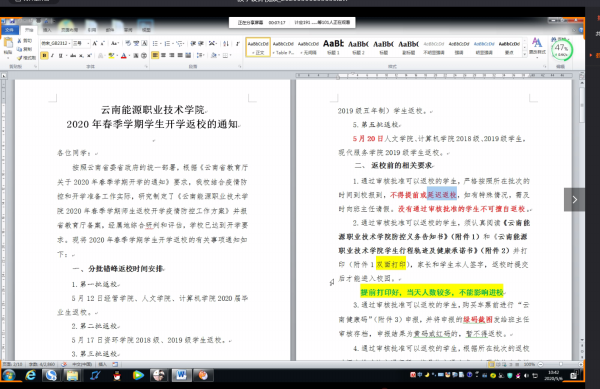Select the Format Painter brush
Screen dimensions: 600x389
27,58
